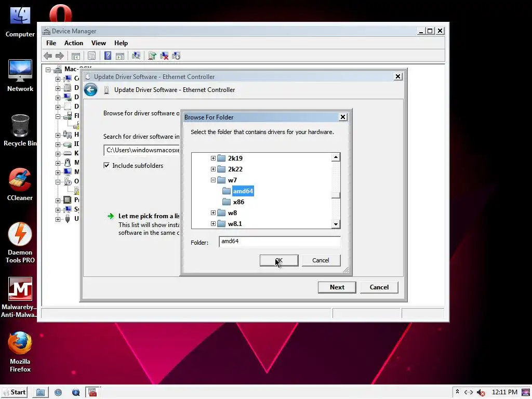Launch CCleaner from the desktop
532x399 pixels.
[20, 184]
